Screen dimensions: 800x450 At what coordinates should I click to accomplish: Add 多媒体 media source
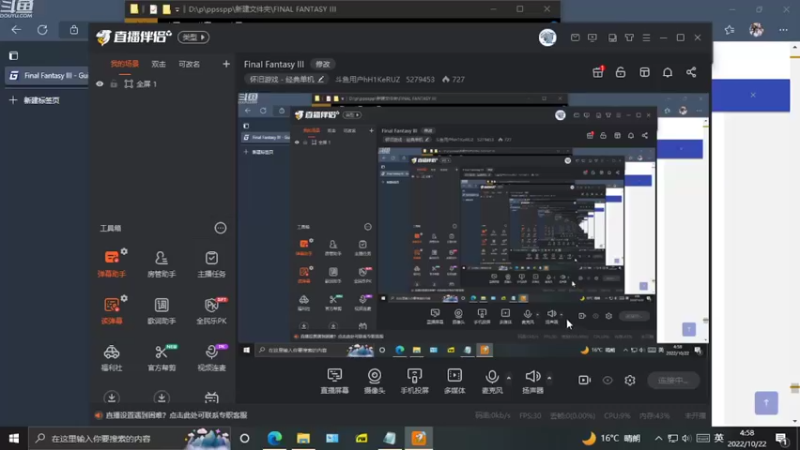pyautogui.click(x=455, y=381)
